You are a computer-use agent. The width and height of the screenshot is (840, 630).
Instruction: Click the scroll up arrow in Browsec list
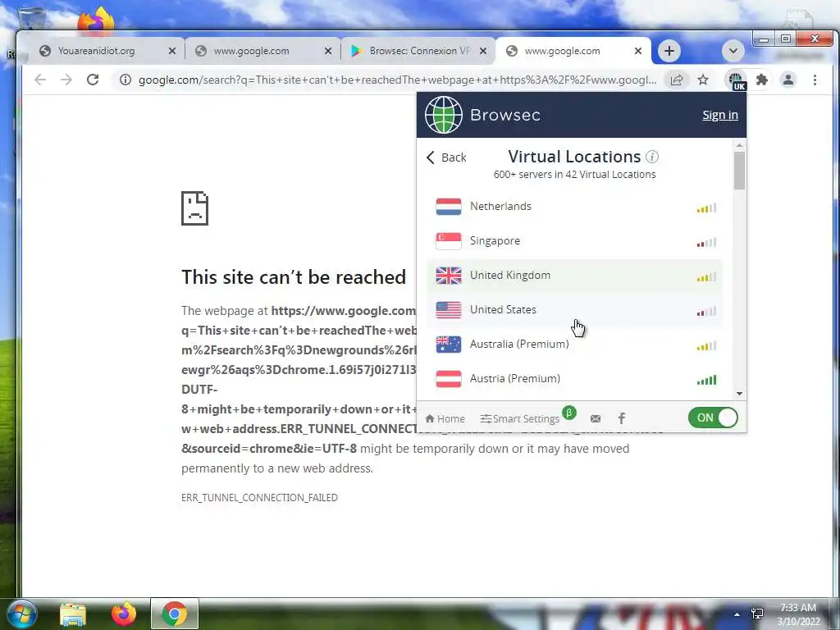pos(739,145)
